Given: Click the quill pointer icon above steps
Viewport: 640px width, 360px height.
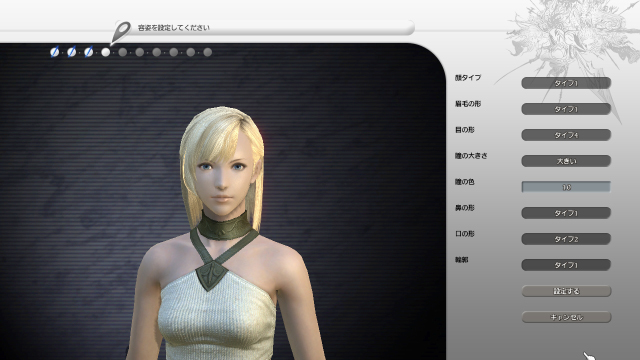Looking at the screenshot, I should click(120, 33).
